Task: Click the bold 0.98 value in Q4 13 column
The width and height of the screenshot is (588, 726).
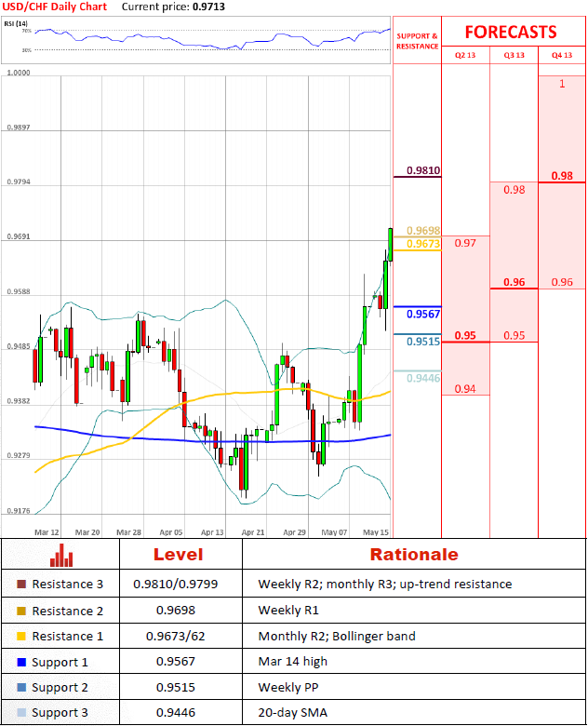Action: tap(562, 176)
